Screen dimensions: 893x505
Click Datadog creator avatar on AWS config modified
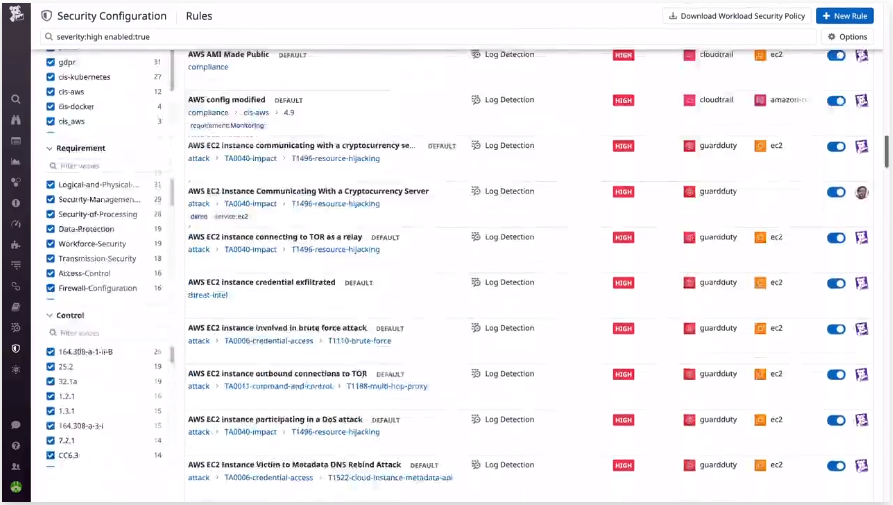tap(862, 101)
